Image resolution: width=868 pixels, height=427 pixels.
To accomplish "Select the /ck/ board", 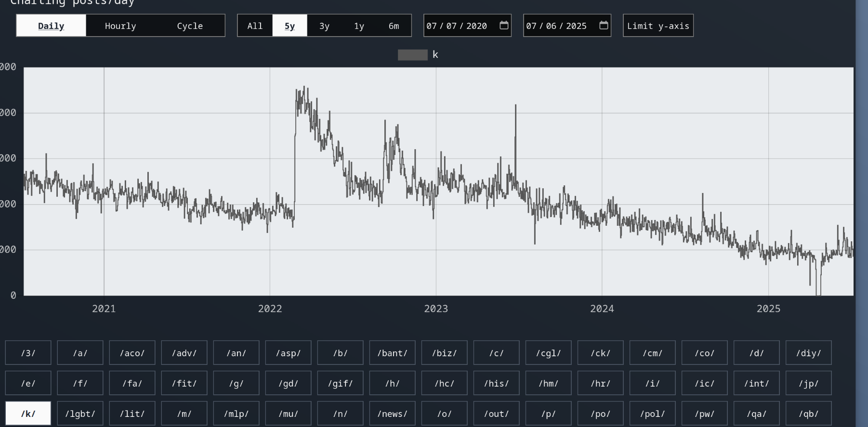I will (x=600, y=353).
